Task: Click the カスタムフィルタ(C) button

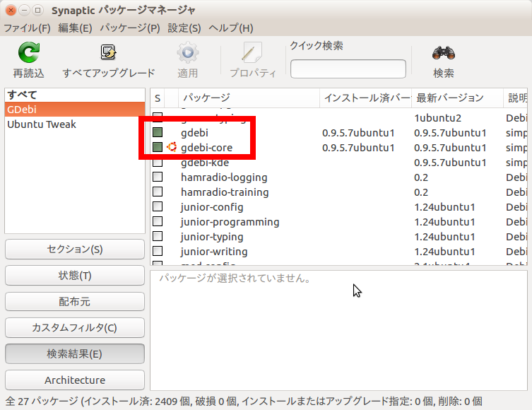Action: coord(75,327)
